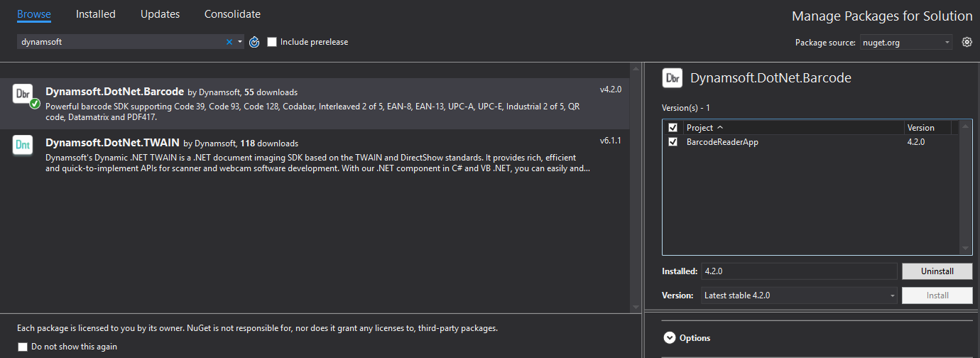Click the Uninstall button

tap(937, 271)
